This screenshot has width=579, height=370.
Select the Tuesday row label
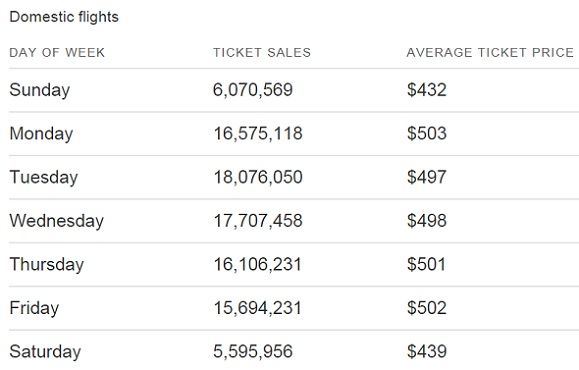click(44, 177)
